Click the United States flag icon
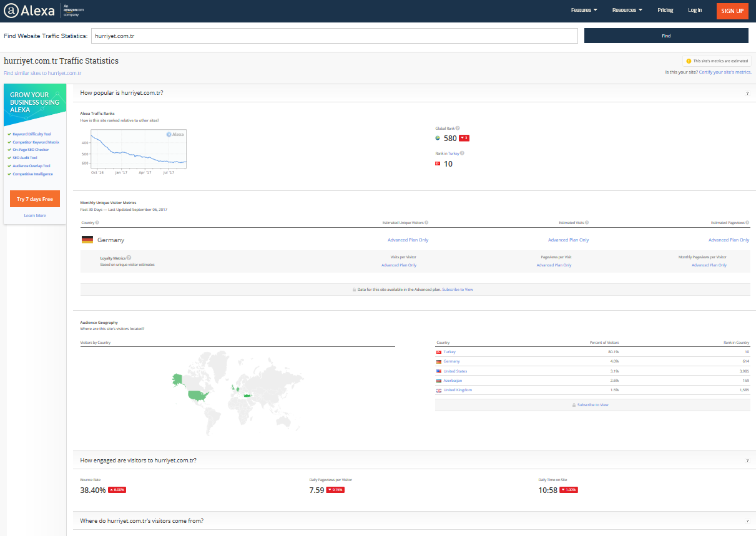The width and height of the screenshot is (756, 536). [x=439, y=371]
